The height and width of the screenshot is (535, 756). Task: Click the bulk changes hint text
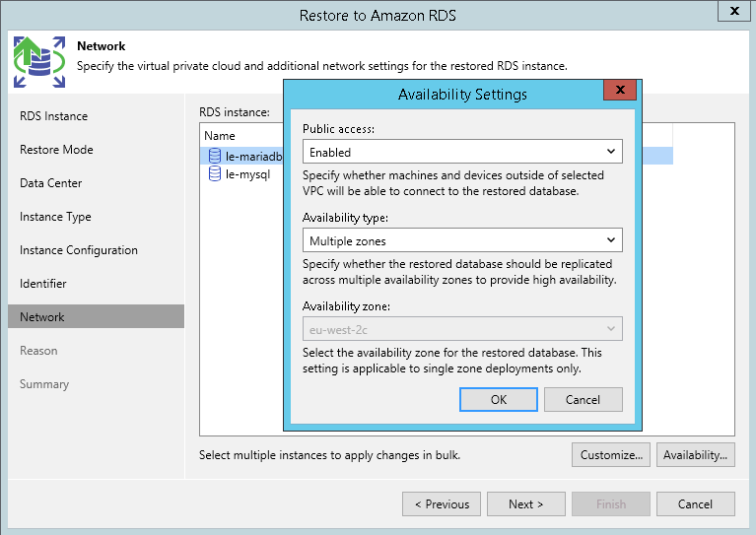[x=330, y=455]
